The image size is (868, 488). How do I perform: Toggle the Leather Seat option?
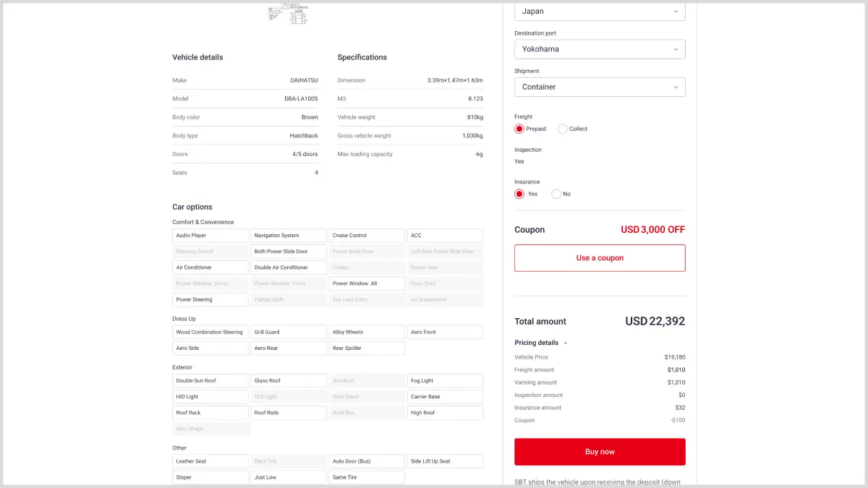[210, 461]
